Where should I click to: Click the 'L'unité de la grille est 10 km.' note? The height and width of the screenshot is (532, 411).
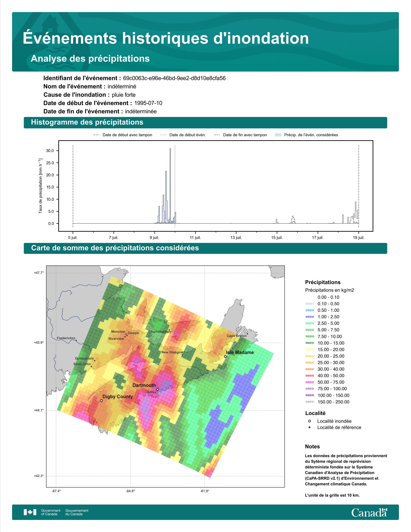[x=332, y=495]
